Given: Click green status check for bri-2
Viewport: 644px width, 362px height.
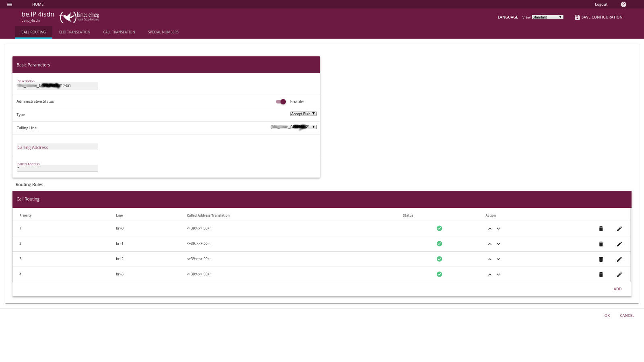Looking at the screenshot, I should click(440, 259).
